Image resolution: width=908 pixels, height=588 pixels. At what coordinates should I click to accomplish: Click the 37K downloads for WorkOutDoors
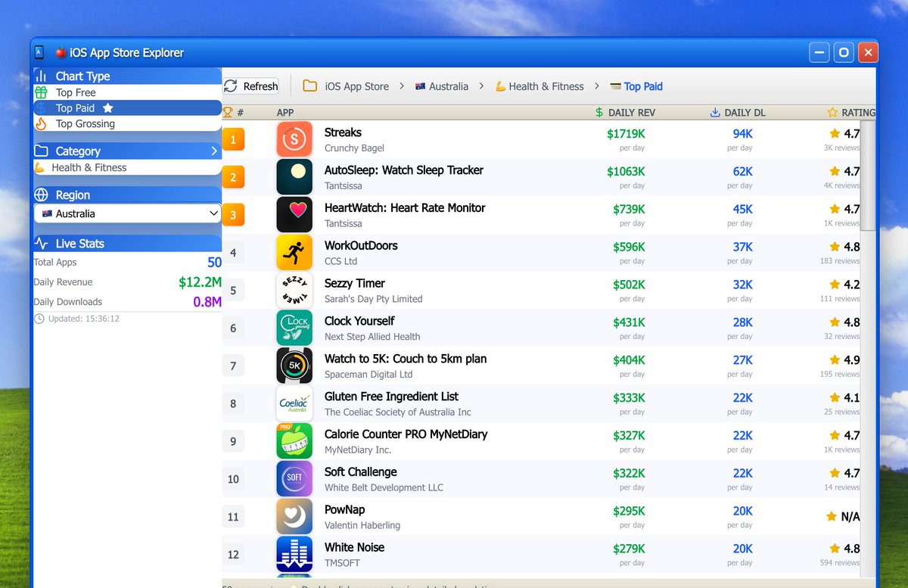743,247
